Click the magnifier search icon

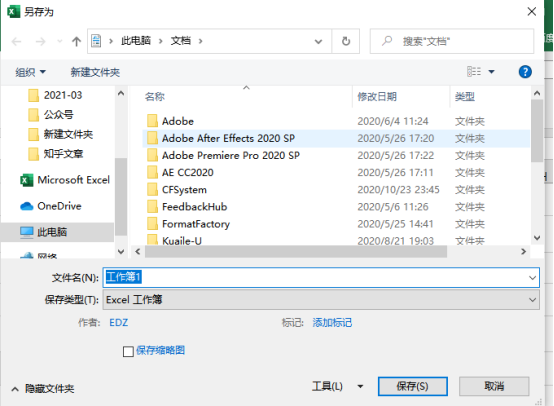click(x=387, y=41)
